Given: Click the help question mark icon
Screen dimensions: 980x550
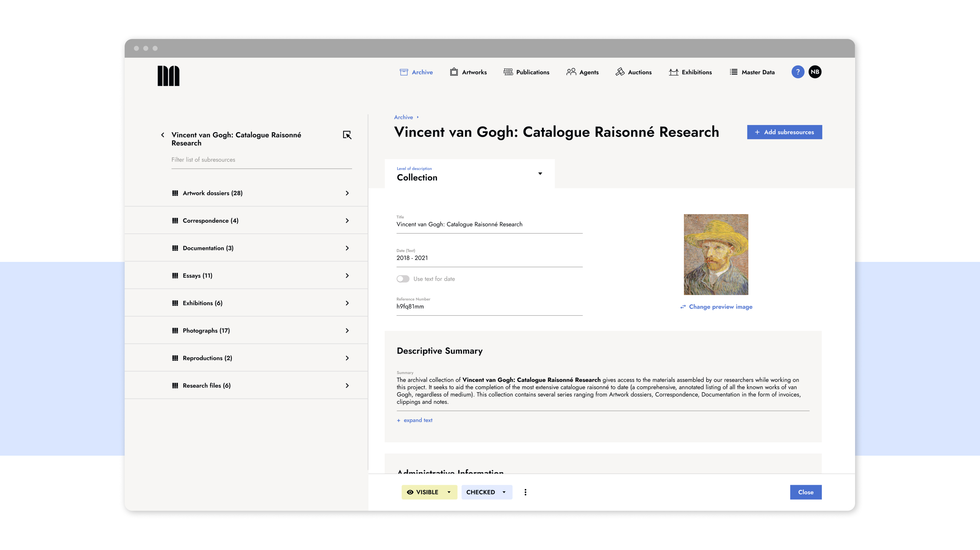Looking at the screenshot, I should (797, 72).
